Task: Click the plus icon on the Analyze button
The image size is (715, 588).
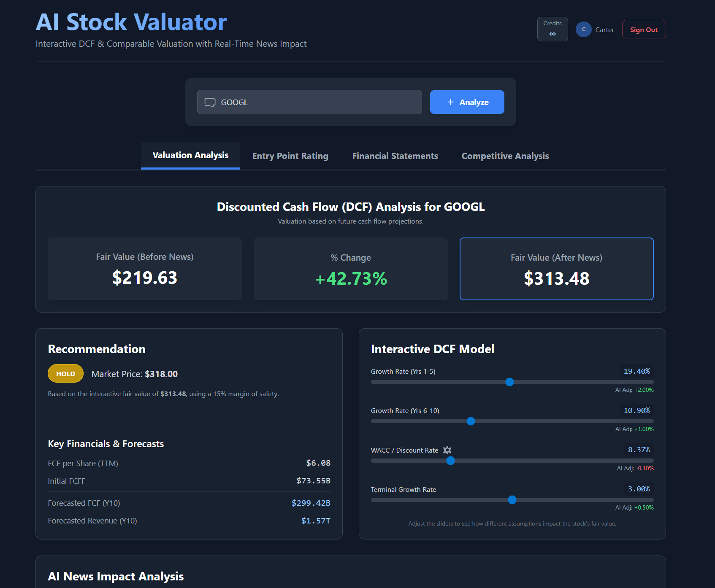Action: point(450,102)
